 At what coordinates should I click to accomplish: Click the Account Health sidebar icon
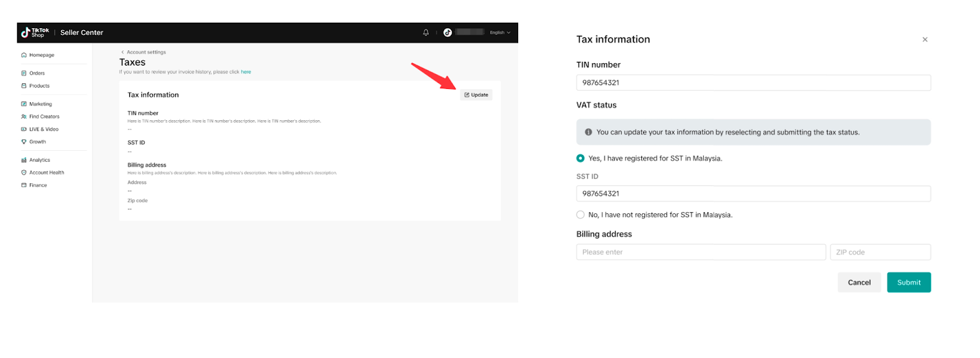[24, 173]
